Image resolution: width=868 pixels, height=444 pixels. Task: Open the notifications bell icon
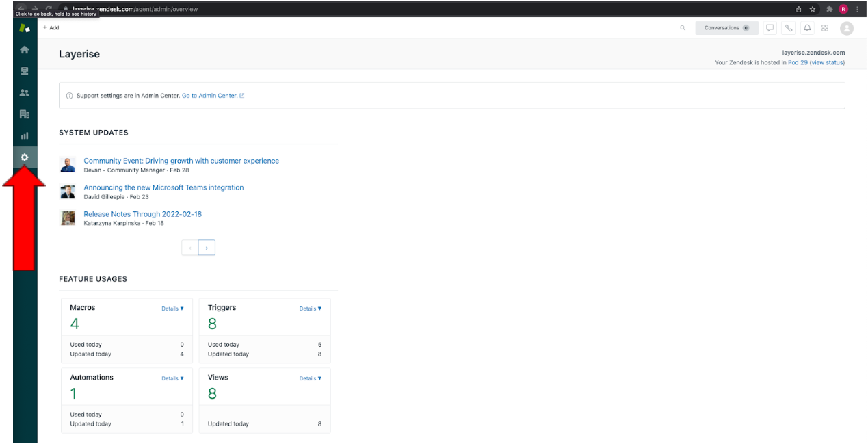pyautogui.click(x=807, y=28)
